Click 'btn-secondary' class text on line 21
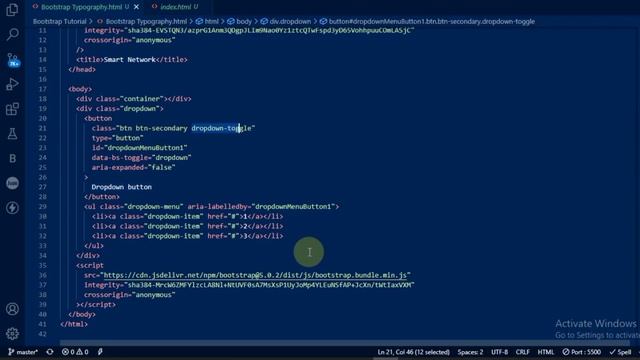 (x=161, y=128)
